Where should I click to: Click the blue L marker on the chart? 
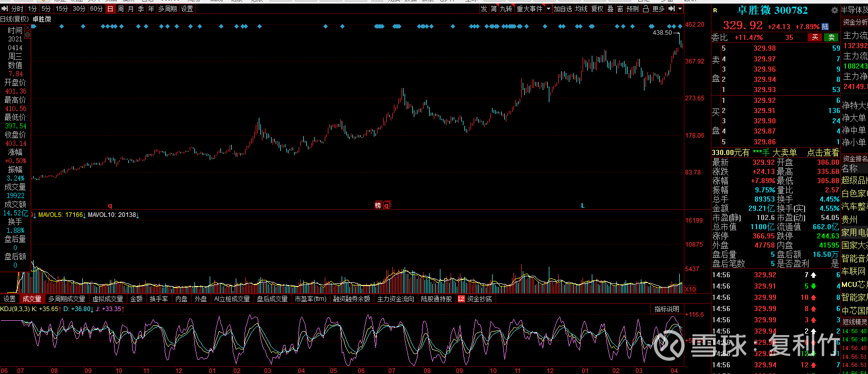583,205
